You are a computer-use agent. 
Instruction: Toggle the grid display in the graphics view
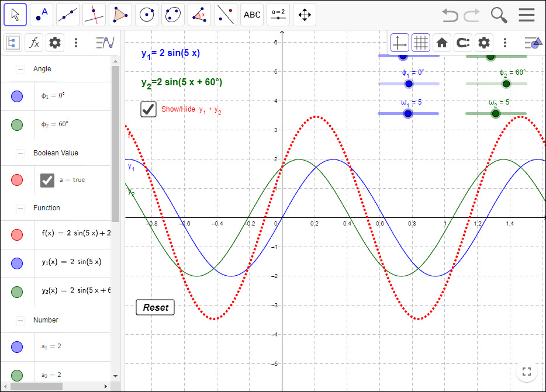(421, 43)
